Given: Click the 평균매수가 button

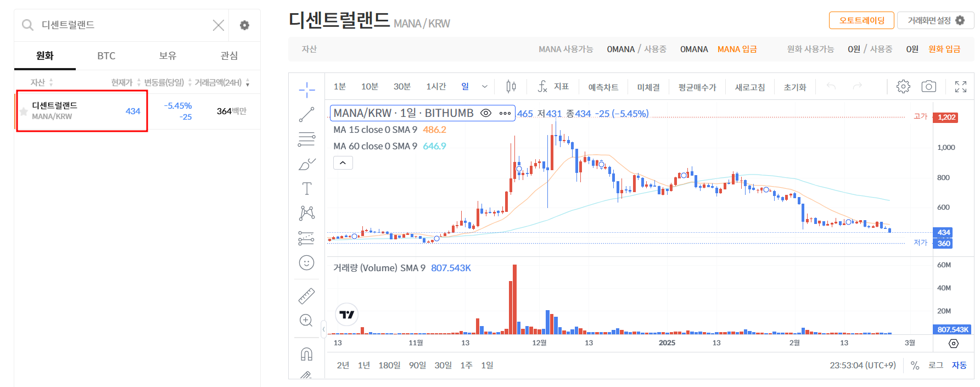Looking at the screenshot, I should (x=697, y=87).
